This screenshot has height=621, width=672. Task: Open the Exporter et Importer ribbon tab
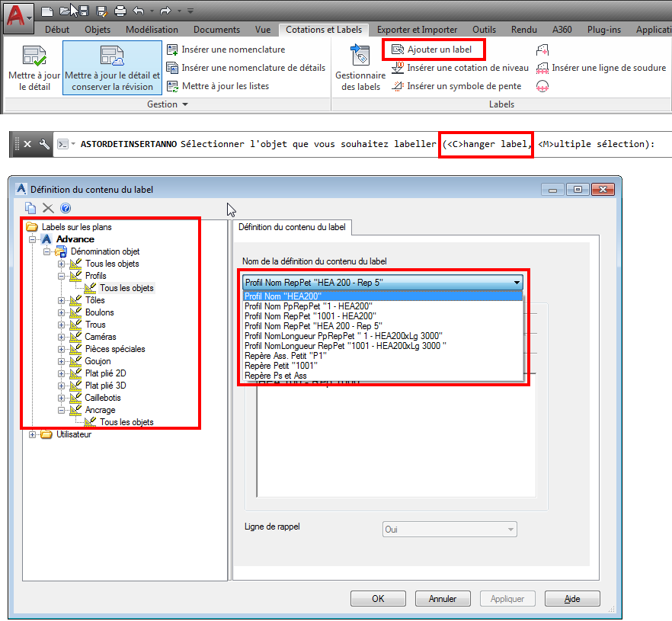pyautogui.click(x=417, y=30)
